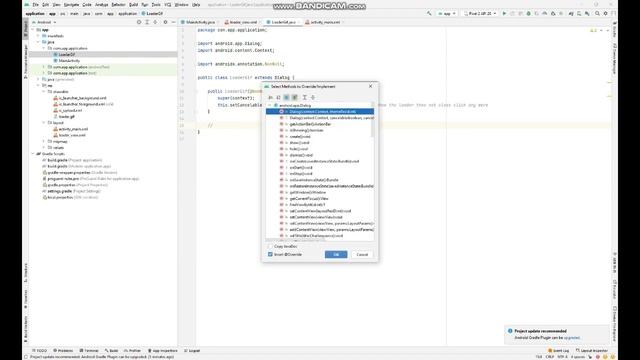Click the Search Everywhere magnifier icon
Image resolution: width=640 pixels, height=360 pixels.
pyautogui.click(x=597, y=13)
